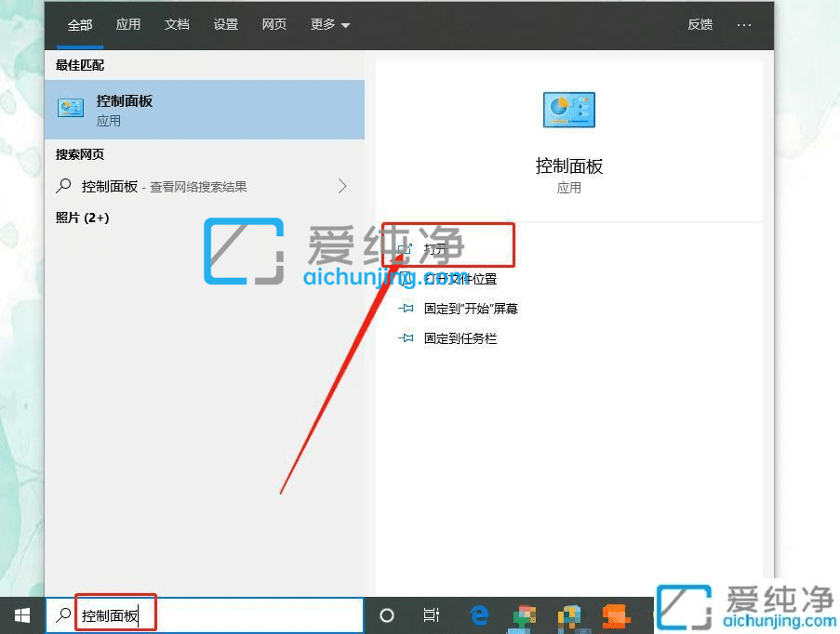Expand the 更多 dropdown
This screenshot has height=634, width=840.
(x=330, y=24)
